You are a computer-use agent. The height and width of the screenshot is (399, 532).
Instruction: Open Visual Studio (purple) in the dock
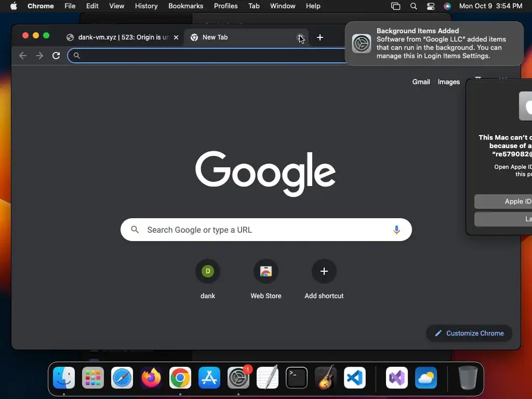coord(397,378)
